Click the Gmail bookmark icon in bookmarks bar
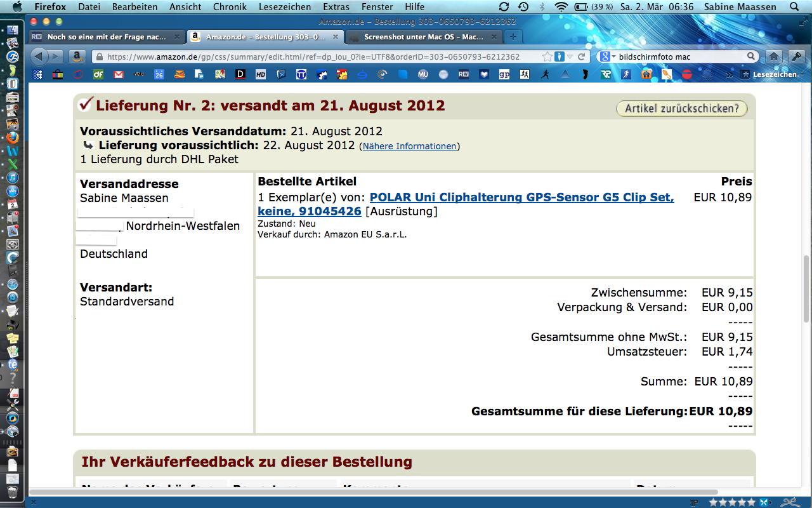Screen dimensions: 812x508 point(118,74)
